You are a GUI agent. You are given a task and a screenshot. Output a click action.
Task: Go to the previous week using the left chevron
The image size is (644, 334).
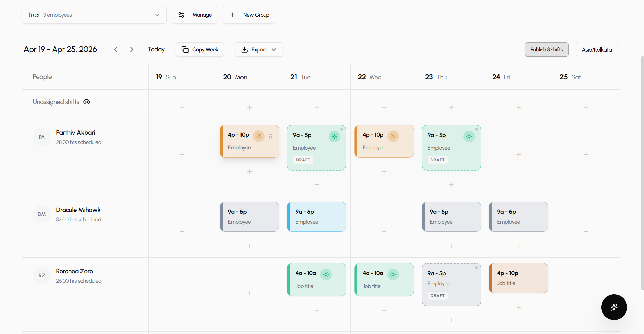pyautogui.click(x=116, y=49)
